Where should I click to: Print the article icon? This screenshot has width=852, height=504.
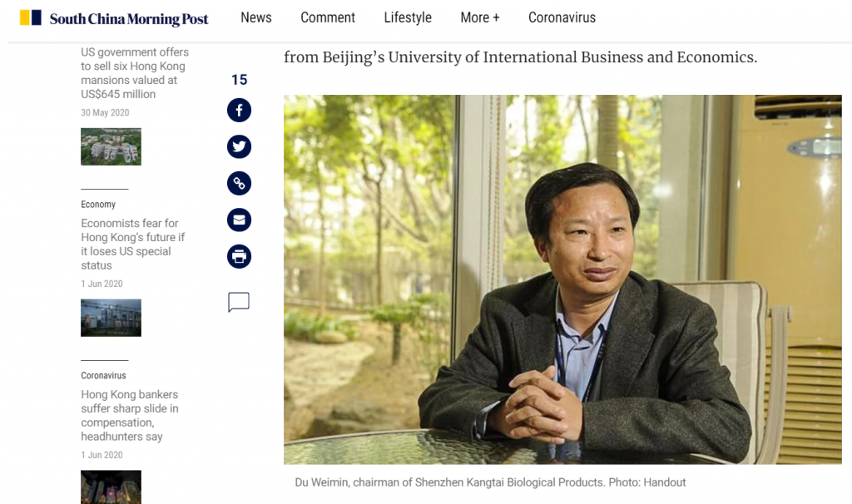pyautogui.click(x=239, y=256)
